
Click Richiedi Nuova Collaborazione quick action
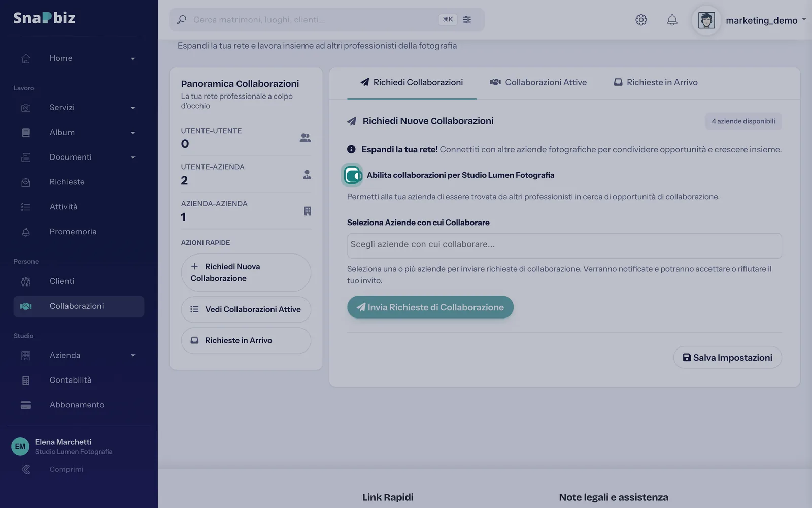[246, 273]
